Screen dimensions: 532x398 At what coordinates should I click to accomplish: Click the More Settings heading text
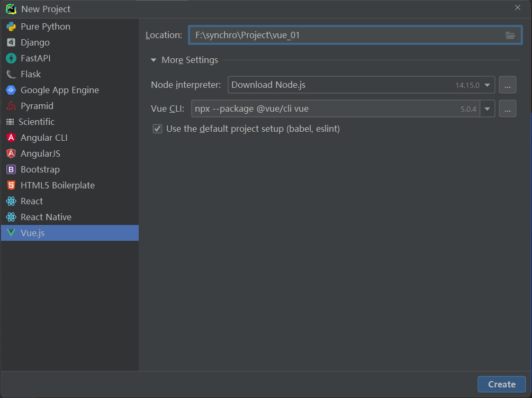pyautogui.click(x=190, y=60)
